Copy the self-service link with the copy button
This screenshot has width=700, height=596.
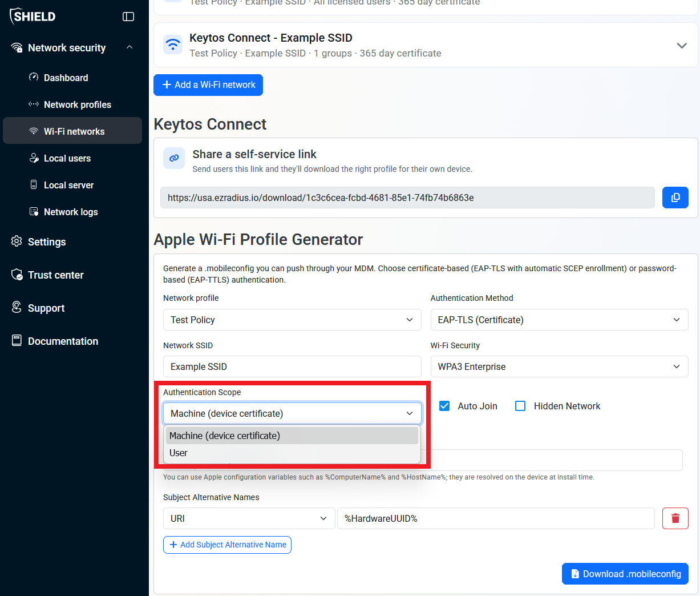tap(675, 198)
